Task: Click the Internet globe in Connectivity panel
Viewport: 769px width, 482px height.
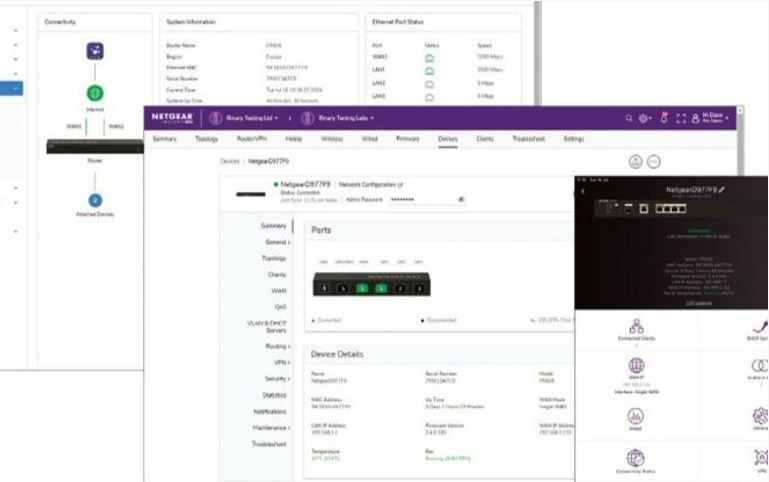Action: coord(95,93)
